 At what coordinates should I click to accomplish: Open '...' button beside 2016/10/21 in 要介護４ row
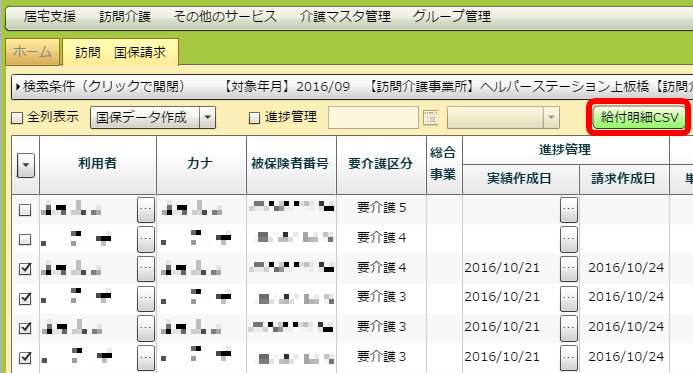[x=569, y=269]
